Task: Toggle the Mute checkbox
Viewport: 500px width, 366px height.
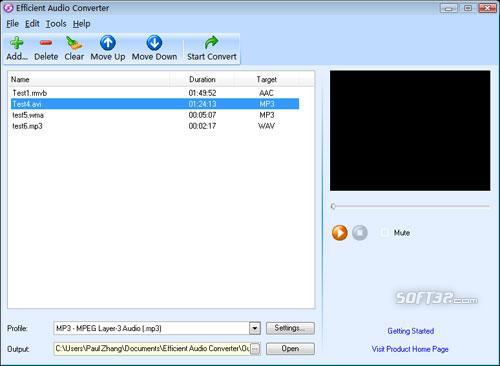Action: (x=384, y=232)
